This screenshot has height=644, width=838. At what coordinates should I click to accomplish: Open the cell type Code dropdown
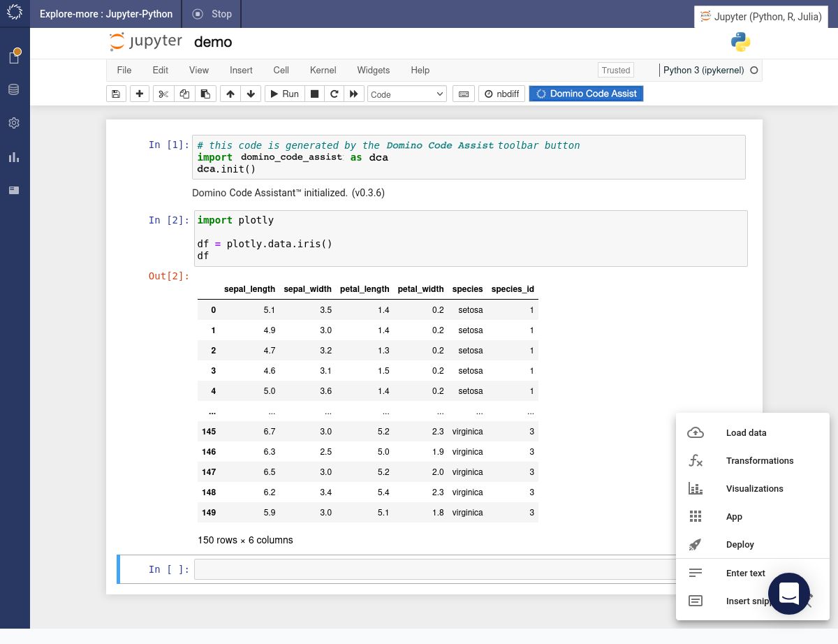[x=407, y=94]
